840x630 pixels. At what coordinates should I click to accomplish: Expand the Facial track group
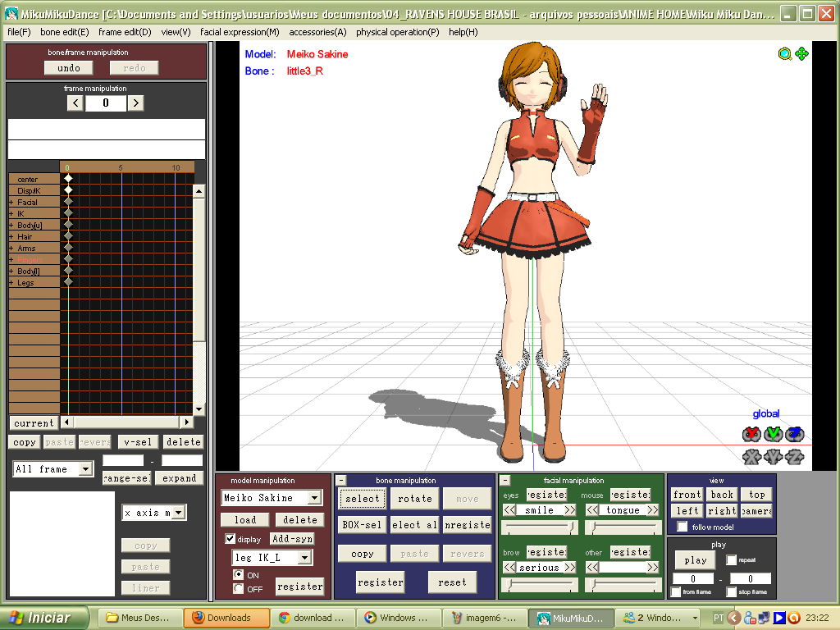click(x=11, y=202)
